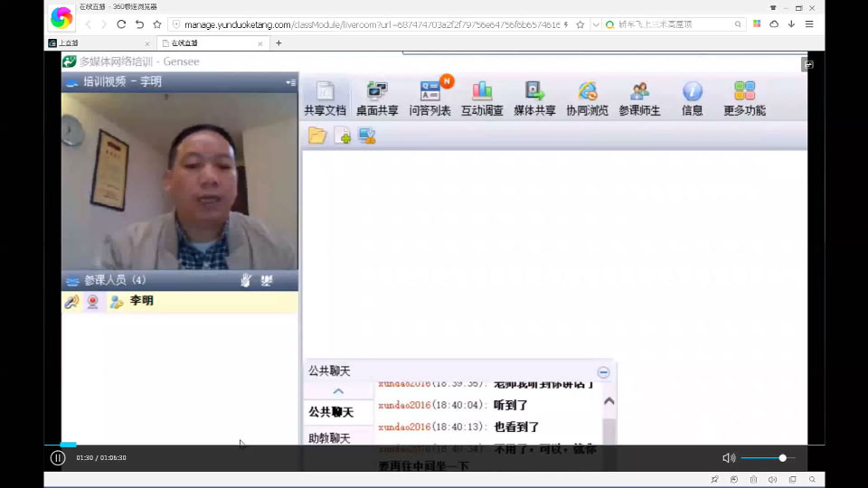Click the circular arrow icon in status bar
This screenshot has width=868, height=488.
pyautogui.click(x=734, y=479)
